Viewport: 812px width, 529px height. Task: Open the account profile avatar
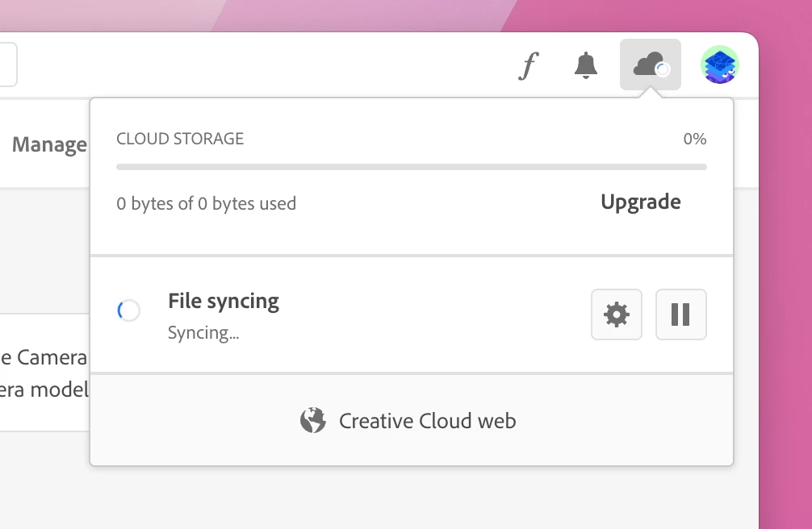720,65
